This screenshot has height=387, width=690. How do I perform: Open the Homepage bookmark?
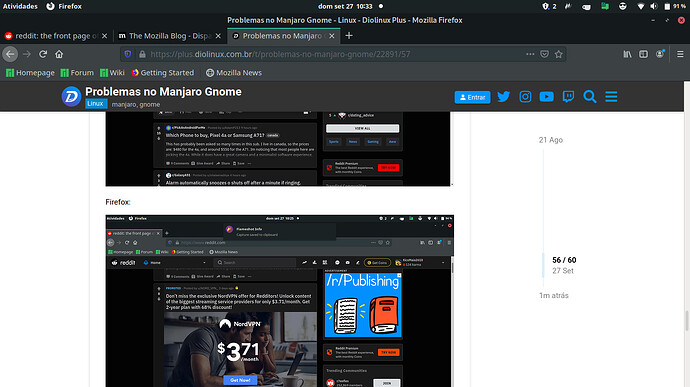(x=30, y=73)
